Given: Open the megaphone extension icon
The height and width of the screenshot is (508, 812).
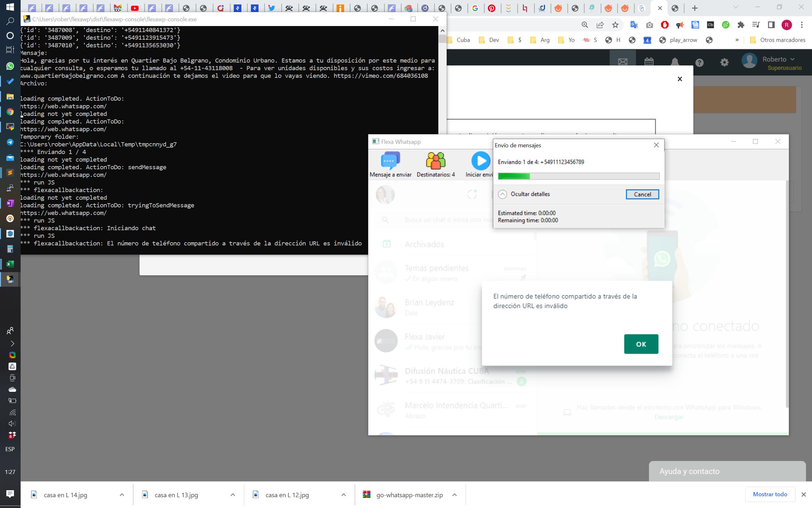Looking at the screenshot, I should pos(680,24).
